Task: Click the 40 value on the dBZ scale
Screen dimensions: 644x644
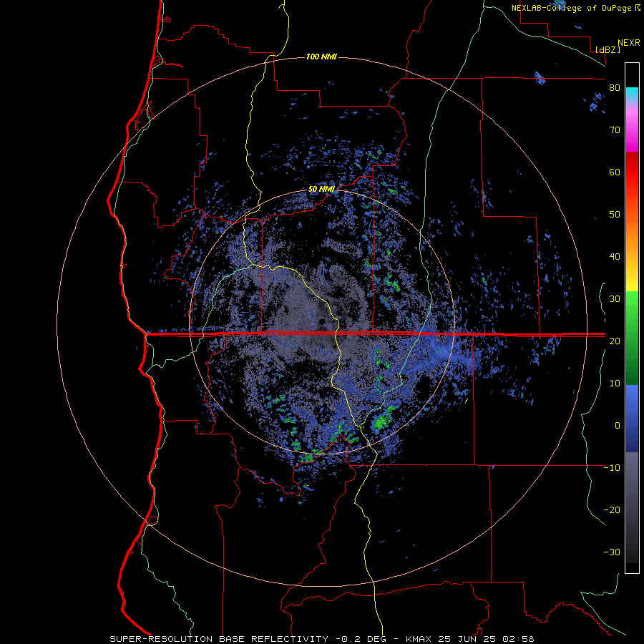Action: pos(615,257)
